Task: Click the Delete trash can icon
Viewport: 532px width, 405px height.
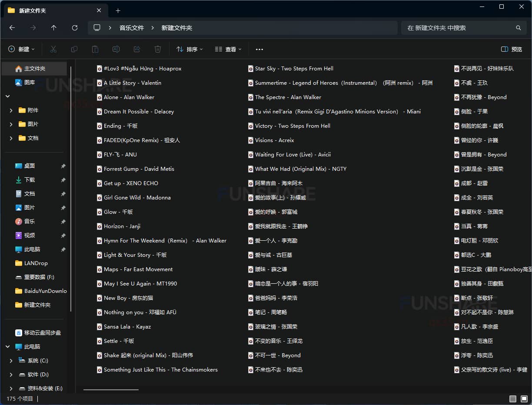Action: 158,49
